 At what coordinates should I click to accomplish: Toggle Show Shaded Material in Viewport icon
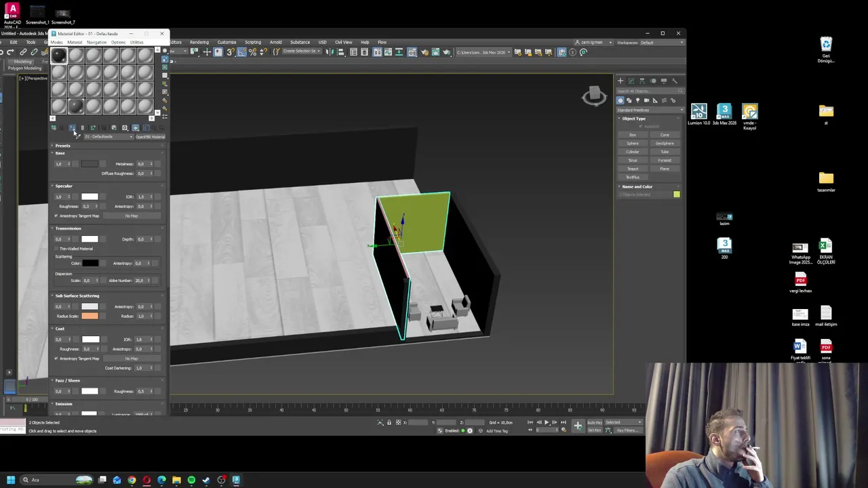point(135,127)
